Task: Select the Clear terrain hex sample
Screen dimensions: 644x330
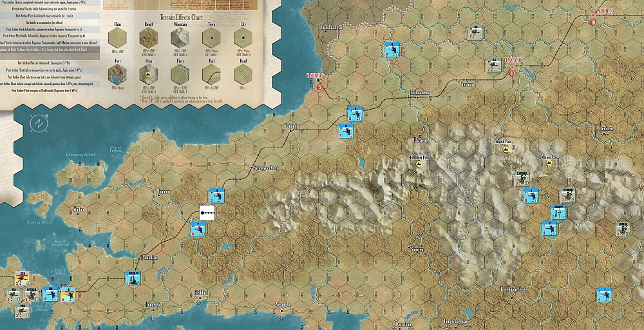Action: point(117,38)
